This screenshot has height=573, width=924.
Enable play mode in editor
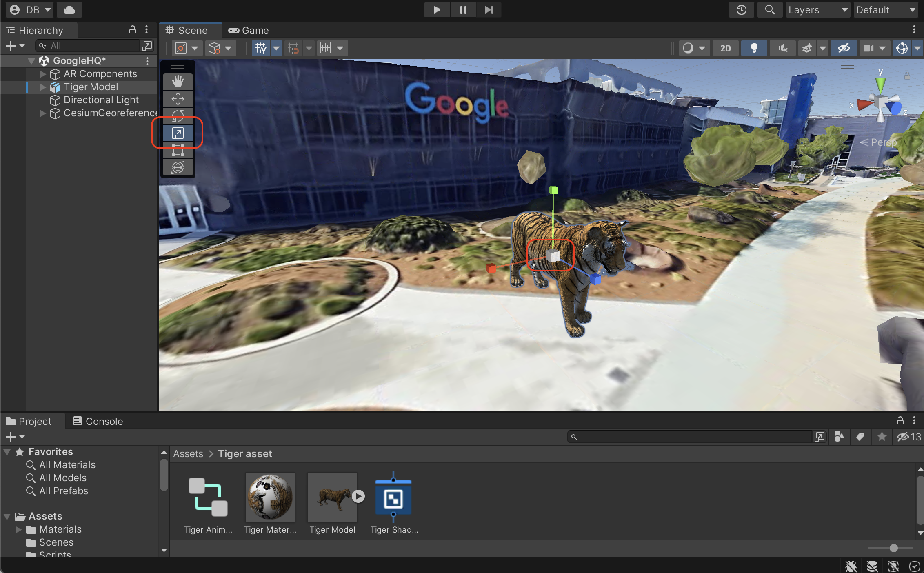point(435,9)
